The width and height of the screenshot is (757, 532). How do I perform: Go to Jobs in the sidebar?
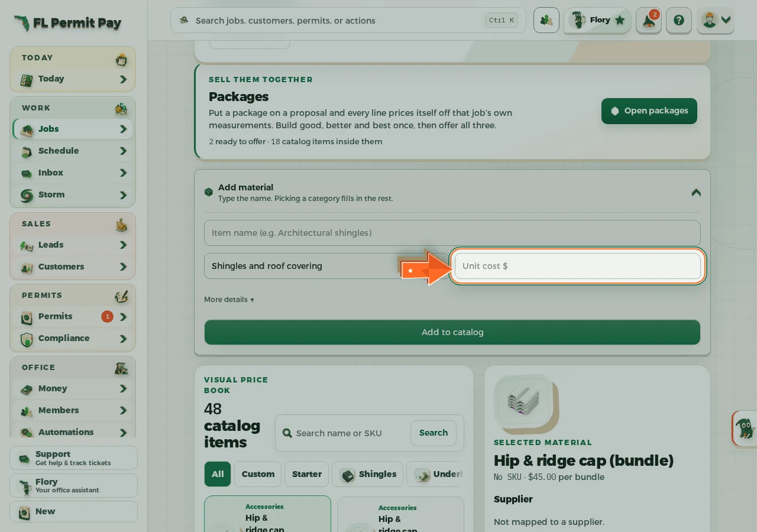point(73,129)
